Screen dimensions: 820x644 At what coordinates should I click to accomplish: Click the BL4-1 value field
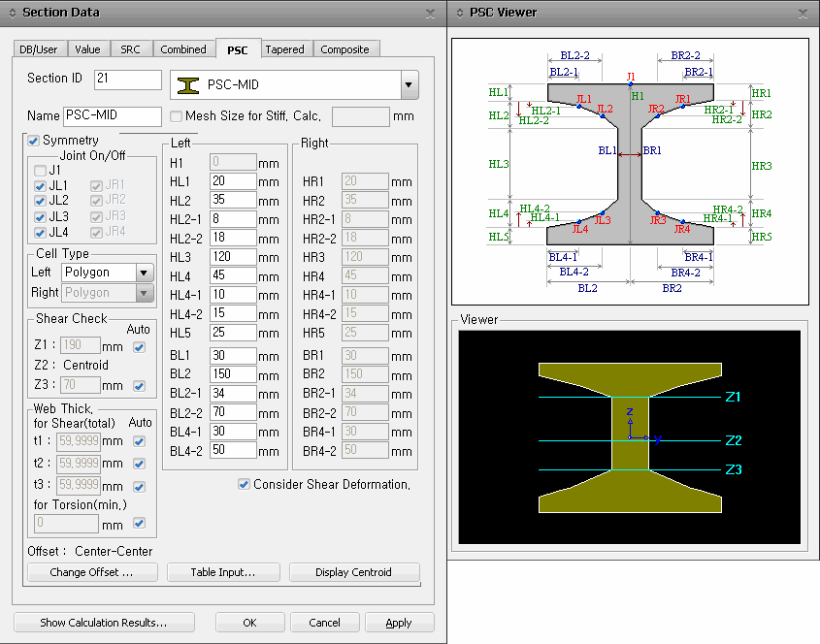233,432
